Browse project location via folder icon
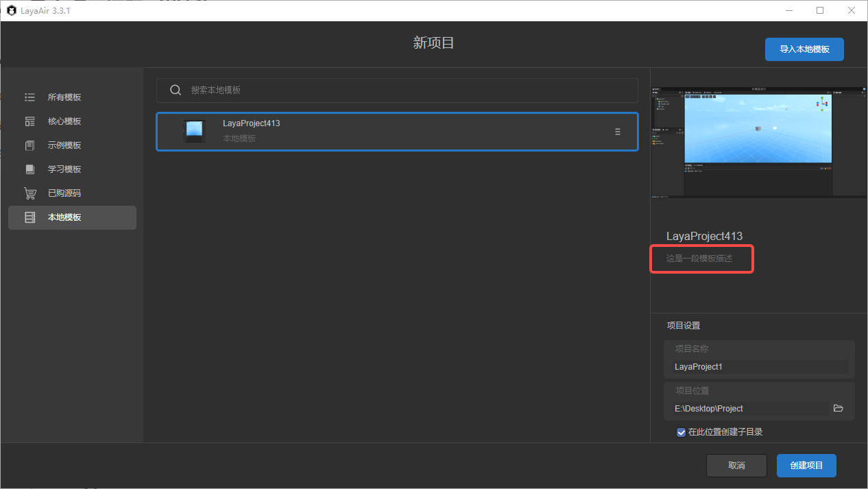The image size is (868, 489). pyautogui.click(x=838, y=408)
